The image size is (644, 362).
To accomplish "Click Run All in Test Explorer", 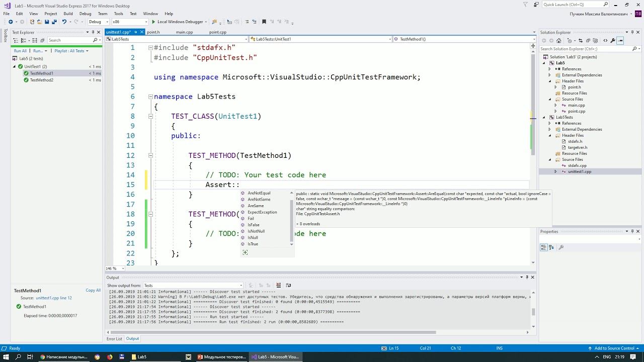I will coord(20,51).
